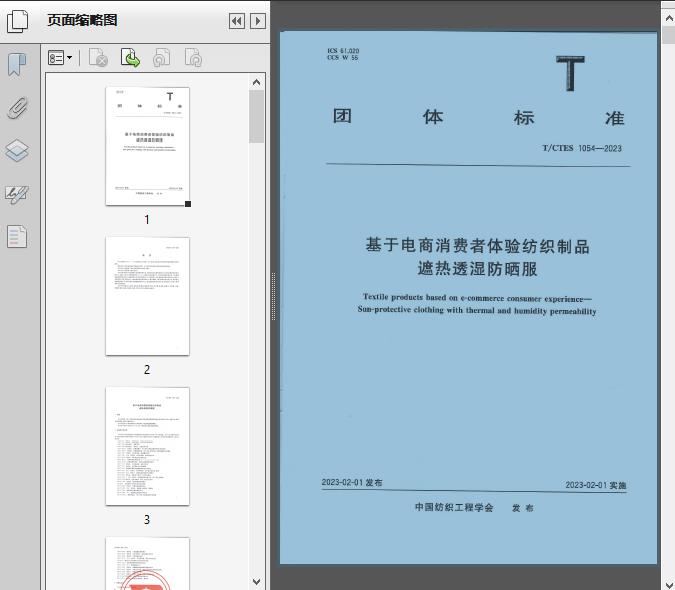Open the thumbnail options dropdown menu
The width and height of the screenshot is (675, 590).
tap(60, 58)
